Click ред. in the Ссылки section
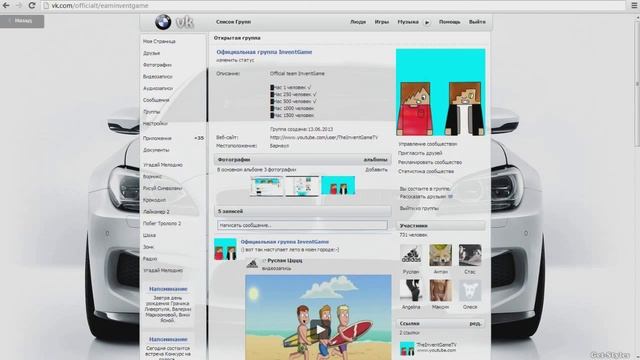This screenshot has width=640, height=360. 475,323
